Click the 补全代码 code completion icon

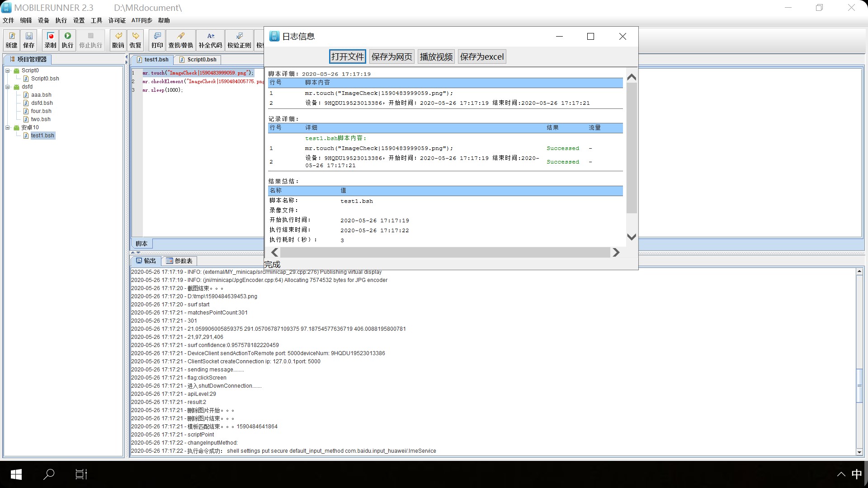point(210,40)
